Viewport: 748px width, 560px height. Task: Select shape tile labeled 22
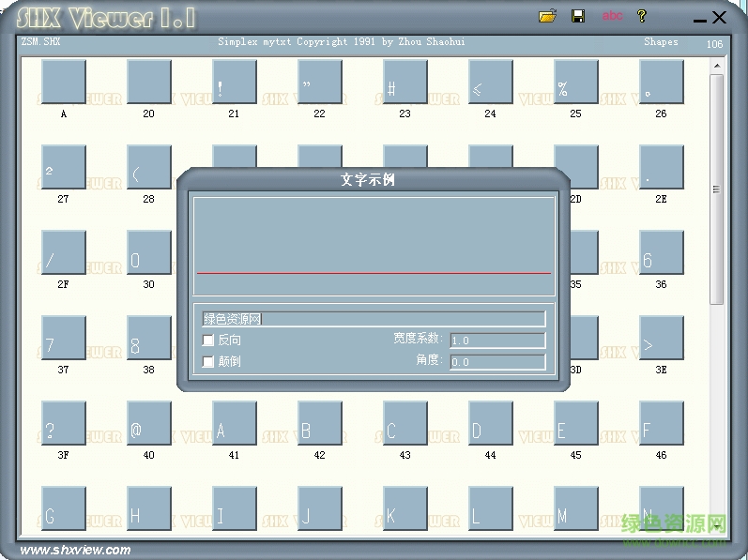point(320,82)
